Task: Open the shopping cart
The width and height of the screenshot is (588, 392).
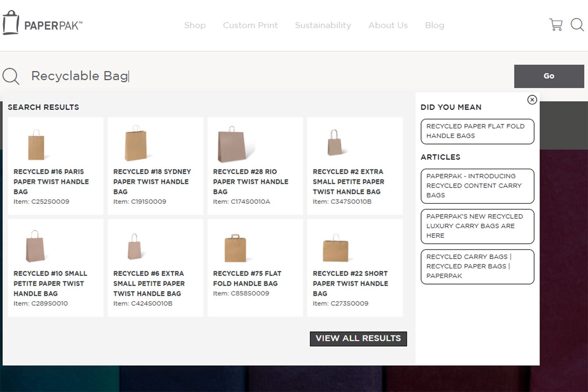Action: pyautogui.click(x=555, y=25)
